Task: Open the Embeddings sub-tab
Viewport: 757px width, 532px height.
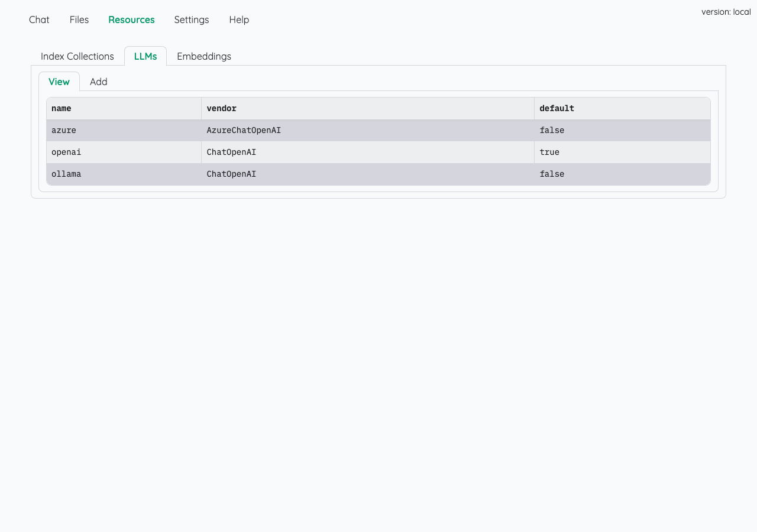Action: (204, 56)
